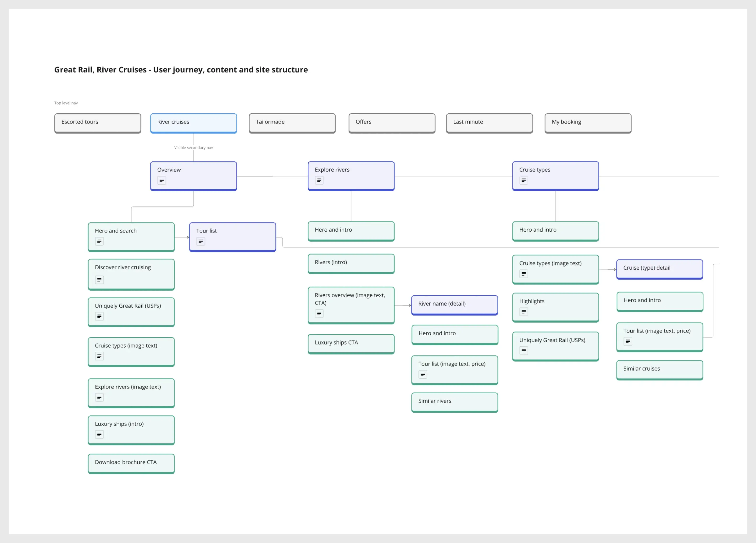
Task: Select the River name (detail) page card
Action: [454, 304]
